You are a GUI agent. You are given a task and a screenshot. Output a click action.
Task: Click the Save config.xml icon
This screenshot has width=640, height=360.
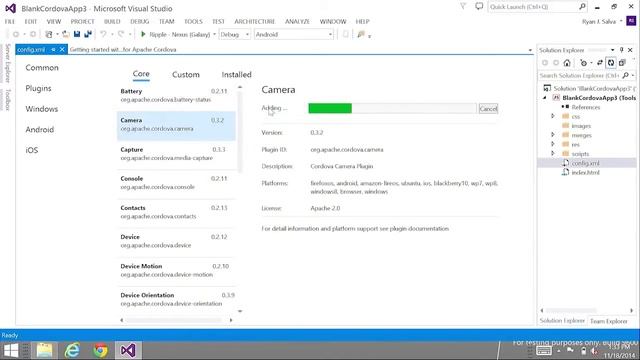coord(77,35)
